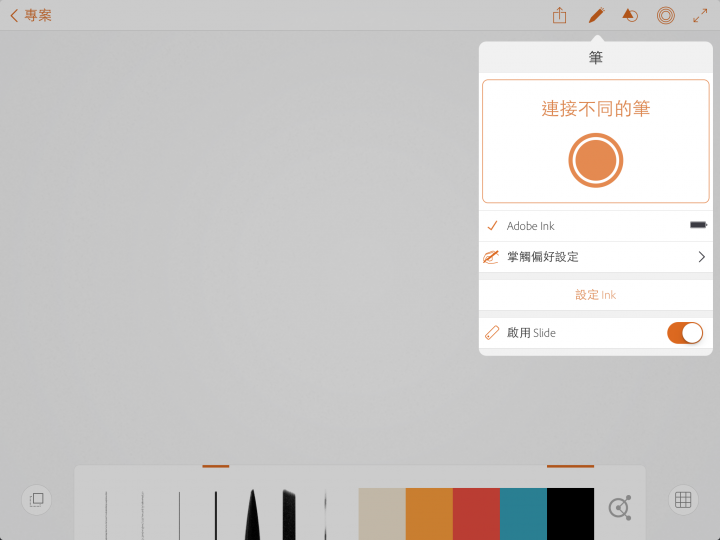Image resolution: width=720 pixels, height=540 pixels.
Task: Tap the orange pen connect circle
Action: [596, 160]
